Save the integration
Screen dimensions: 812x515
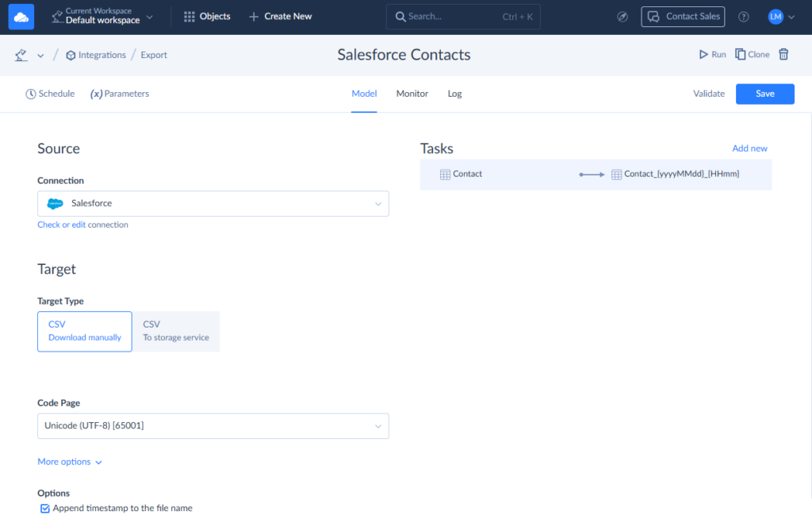[765, 94]
